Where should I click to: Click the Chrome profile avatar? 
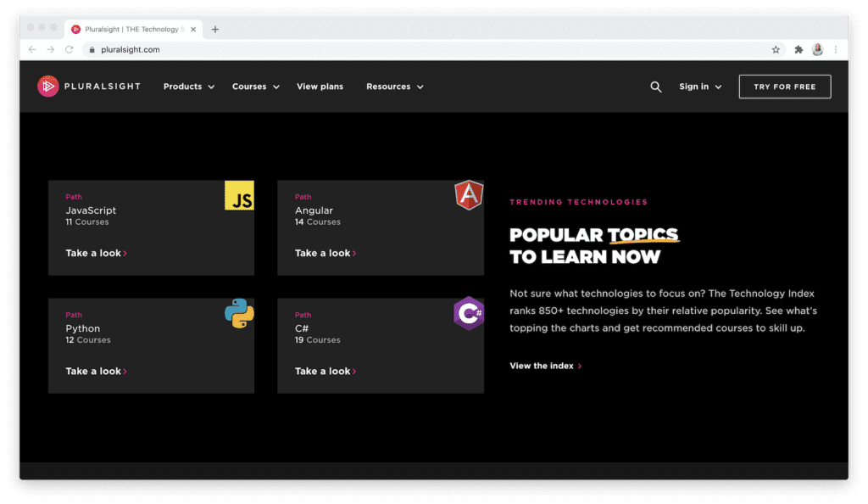[818, 49]
